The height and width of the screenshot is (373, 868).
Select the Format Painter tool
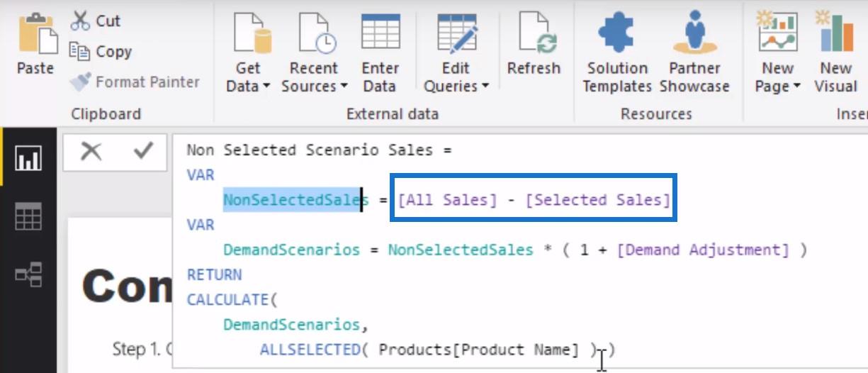(x=135, y=82)
